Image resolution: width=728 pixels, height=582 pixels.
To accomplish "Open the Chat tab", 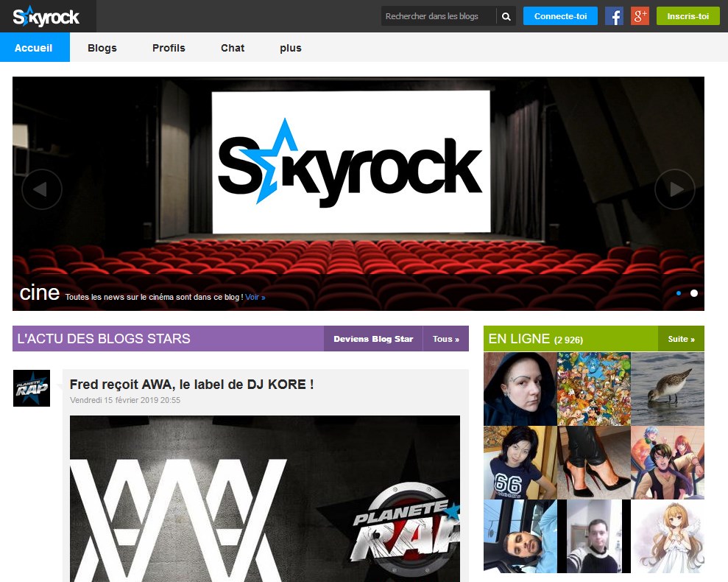I will tap(232, 48).
